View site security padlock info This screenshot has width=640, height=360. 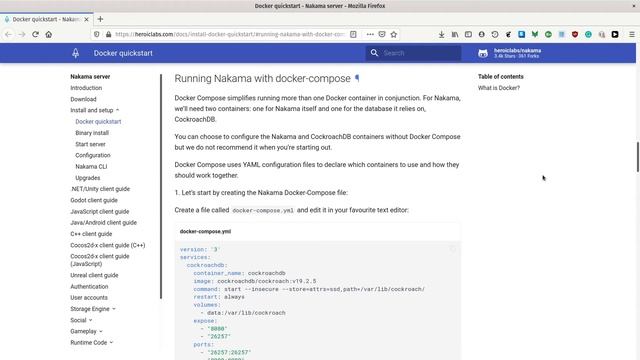[108, 35]
